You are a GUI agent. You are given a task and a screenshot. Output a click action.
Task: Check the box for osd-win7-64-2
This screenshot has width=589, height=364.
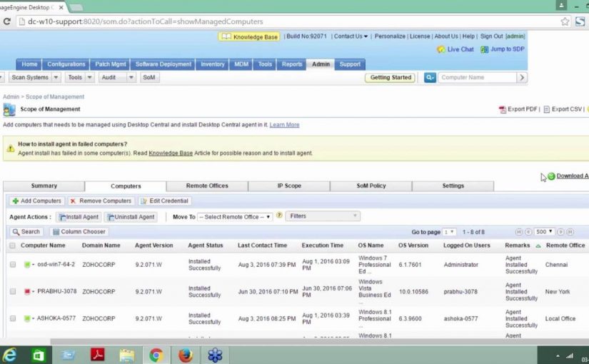tap(13, 265)
